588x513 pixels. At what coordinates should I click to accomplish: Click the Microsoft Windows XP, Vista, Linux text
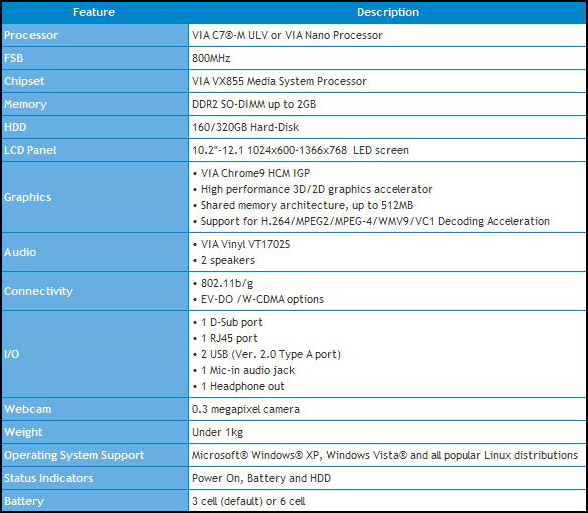click(385, 455)
